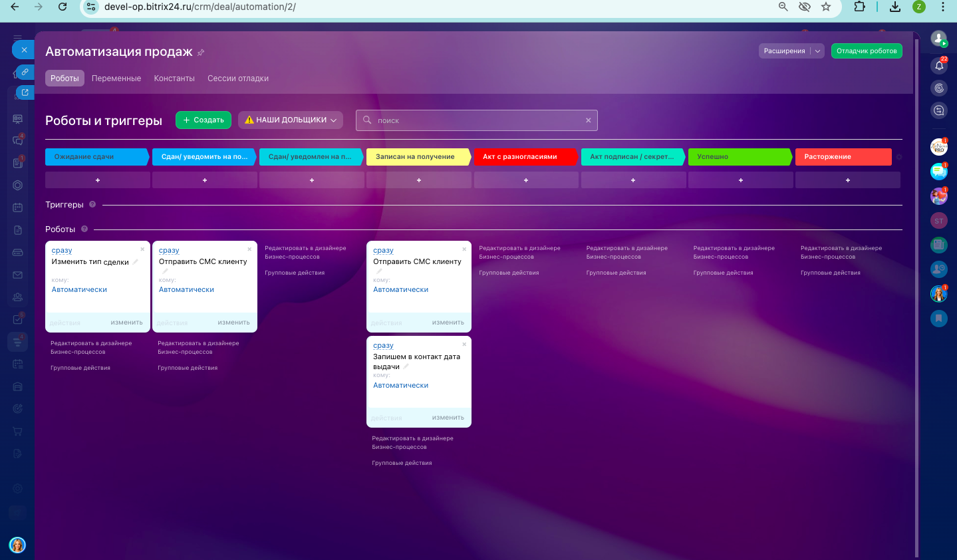This screenshot has width=957, height=560.
Task: Reload the browser page
Action: coord(63,7)
